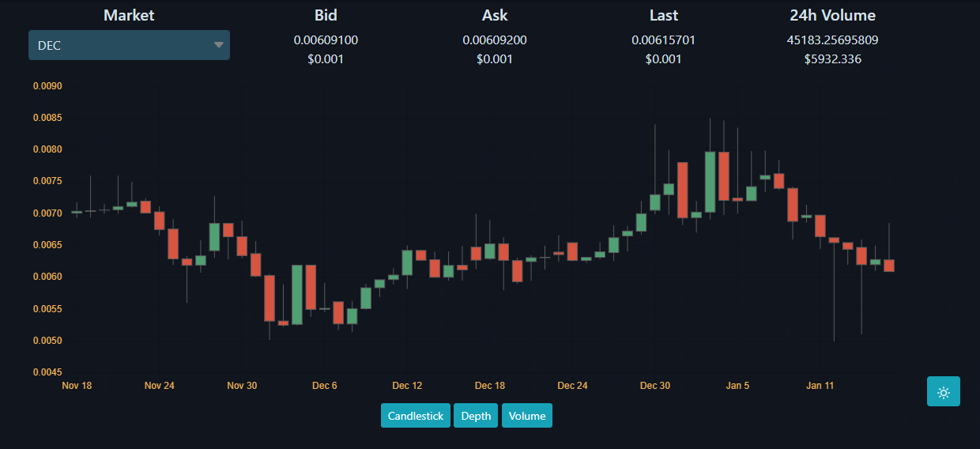Click the Jan 5 date label on axis

tap(738, 386)
